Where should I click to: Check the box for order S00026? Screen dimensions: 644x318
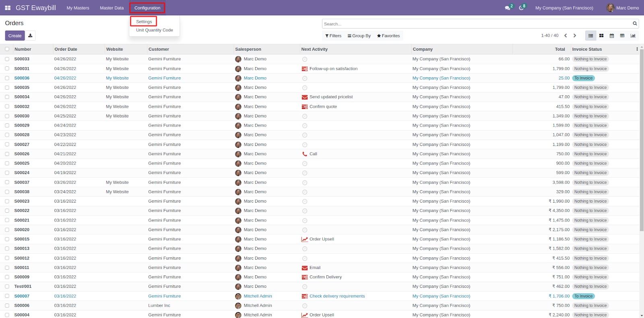tap(7, 154)
